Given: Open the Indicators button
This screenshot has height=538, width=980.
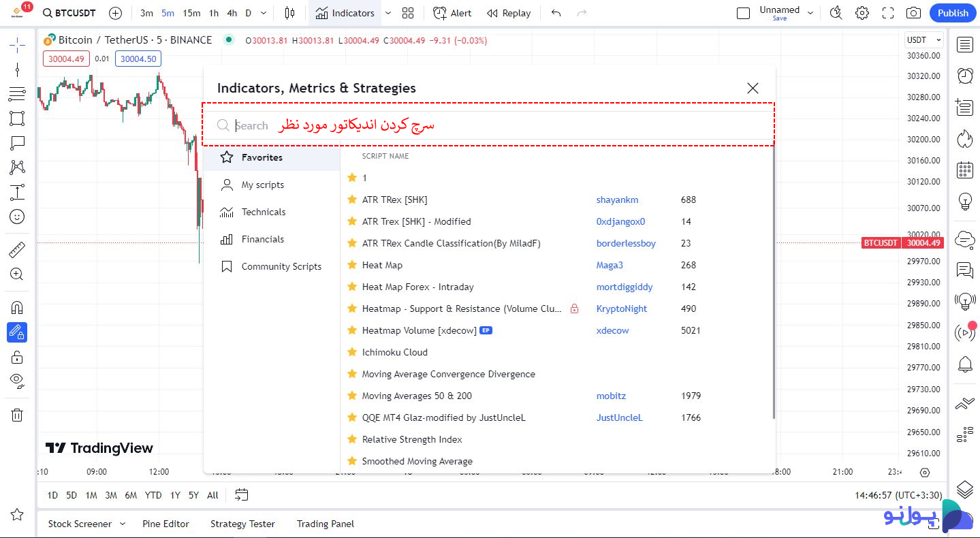Looking at the screenshot, I should click(x=345, y=13).
